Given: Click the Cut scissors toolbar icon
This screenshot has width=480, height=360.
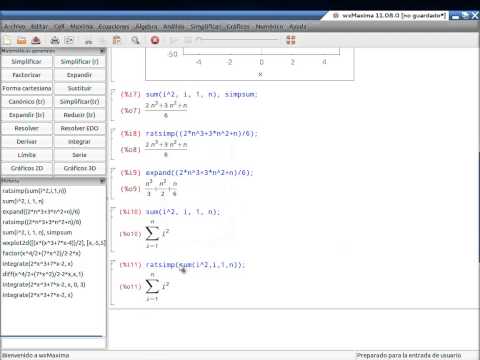Looking at the screenshot, I should tap(88, 41).
